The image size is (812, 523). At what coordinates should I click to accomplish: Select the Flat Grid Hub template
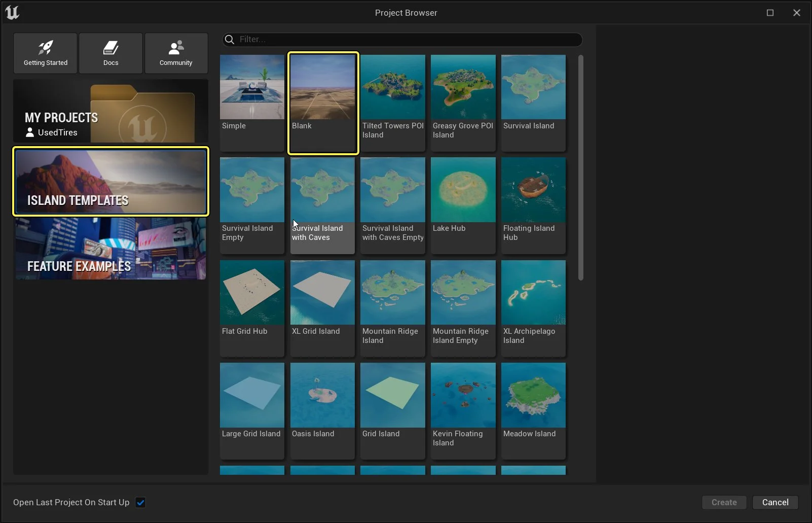[252, 308]
